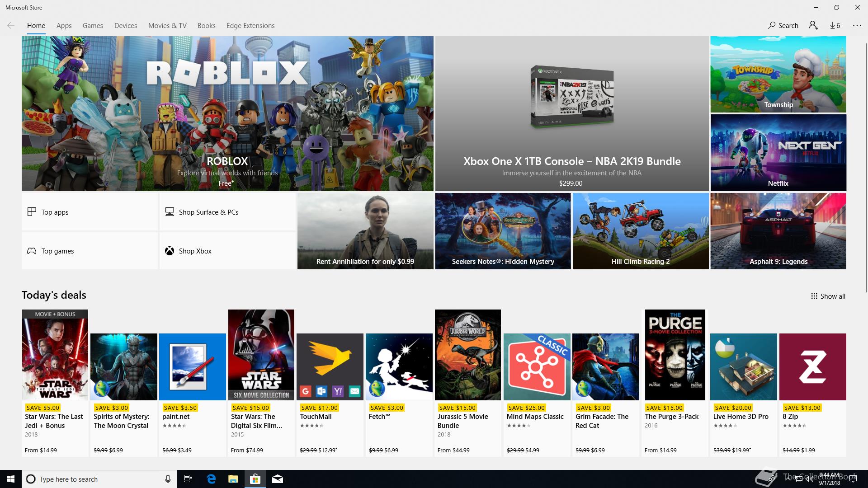This screenshot has height=488, width=868.
Task: Click Show all for Today's deals
Action: (828, 296)
